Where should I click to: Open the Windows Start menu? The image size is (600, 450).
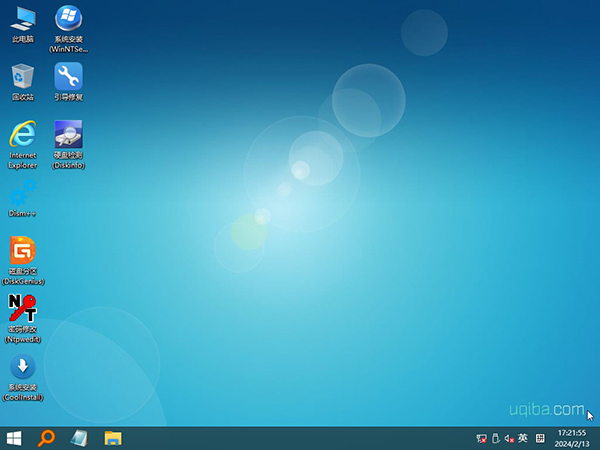coord(14,438)
